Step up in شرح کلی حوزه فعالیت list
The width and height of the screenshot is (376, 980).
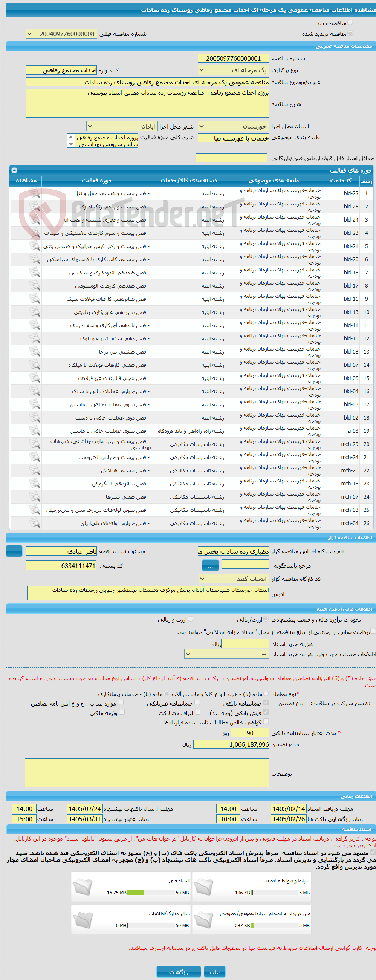(71, 137)
